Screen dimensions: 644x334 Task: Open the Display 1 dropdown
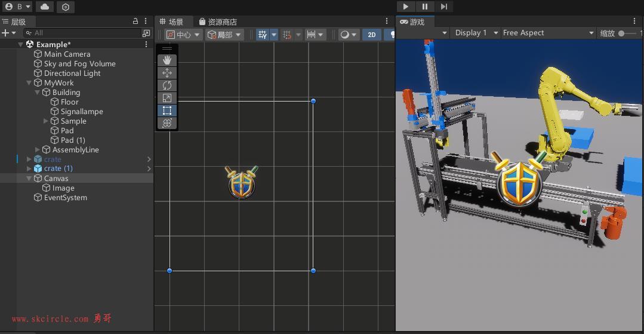pyautogui.click(x=476, y=33)
